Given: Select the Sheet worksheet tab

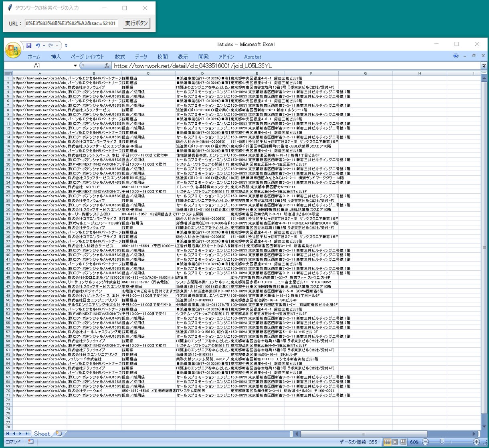Looking at the screenshot, I should (42, 434).
